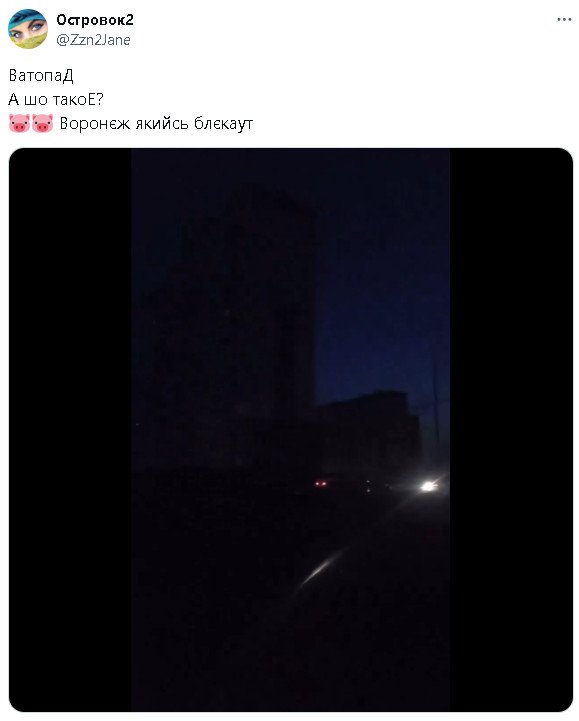579x721 pixels.
Task: Open the Островок2 display name link
Action: (95, 20)
